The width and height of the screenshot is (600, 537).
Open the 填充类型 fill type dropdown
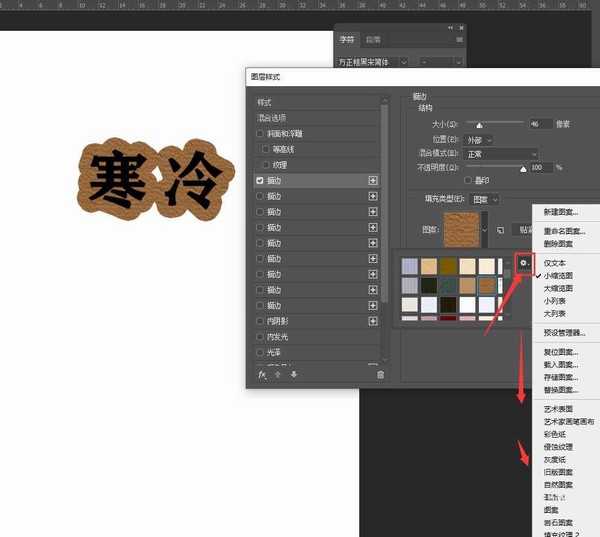click(485, 199)
